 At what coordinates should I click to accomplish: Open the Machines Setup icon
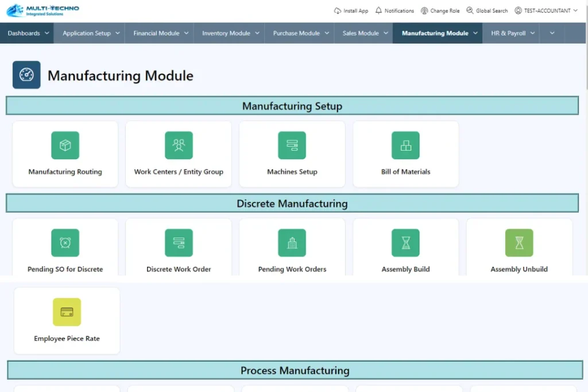(292, 145)
